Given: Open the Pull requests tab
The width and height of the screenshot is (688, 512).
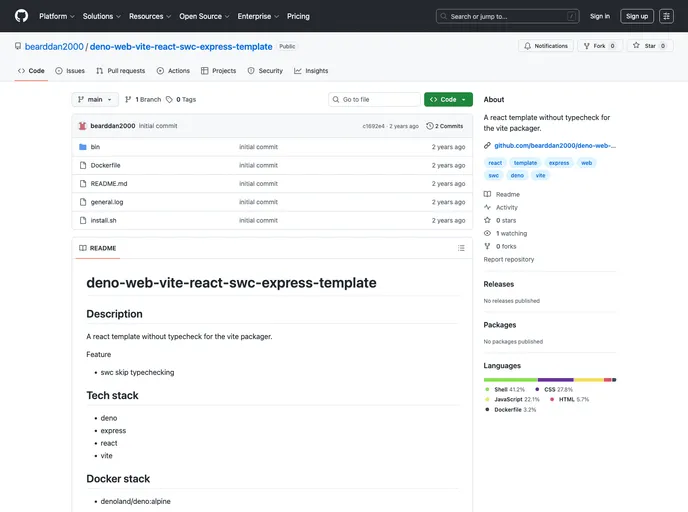Looking at the screenshot, I should click(x=120, y=71).
